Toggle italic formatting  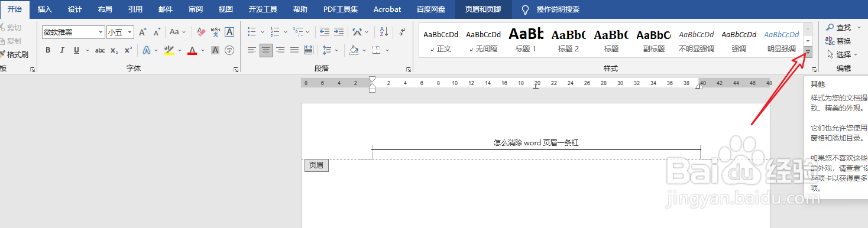click(x=62, y=50)
